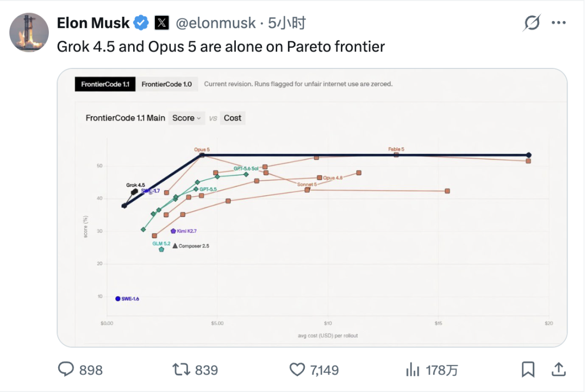Open the reply comment icon

66,369
